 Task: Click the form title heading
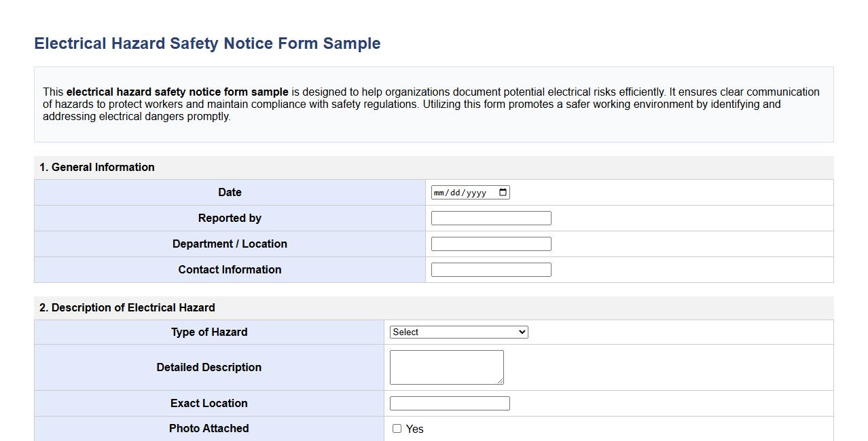click(207, 43)
